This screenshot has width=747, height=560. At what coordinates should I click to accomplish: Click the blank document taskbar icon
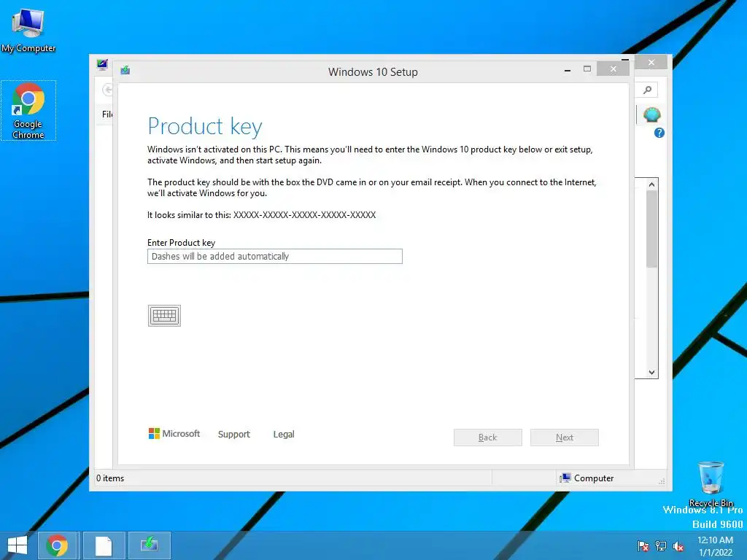coord(104,545)
